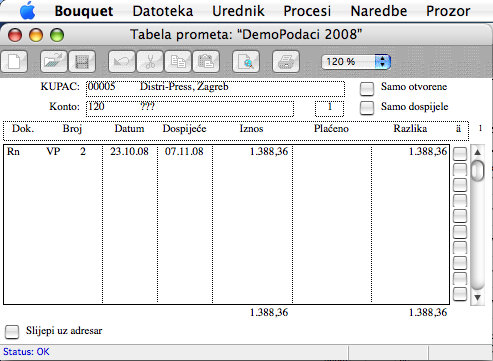Click the Razlika total 1.388,36 below the table
Image resolution: width=493 pixels, height=361 pixels.
[x=428, y=313]
